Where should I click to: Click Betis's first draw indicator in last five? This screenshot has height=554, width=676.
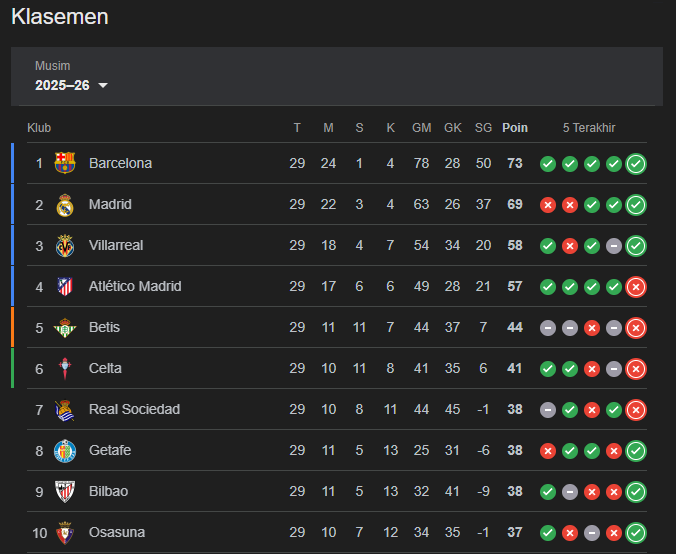point(548,328)
